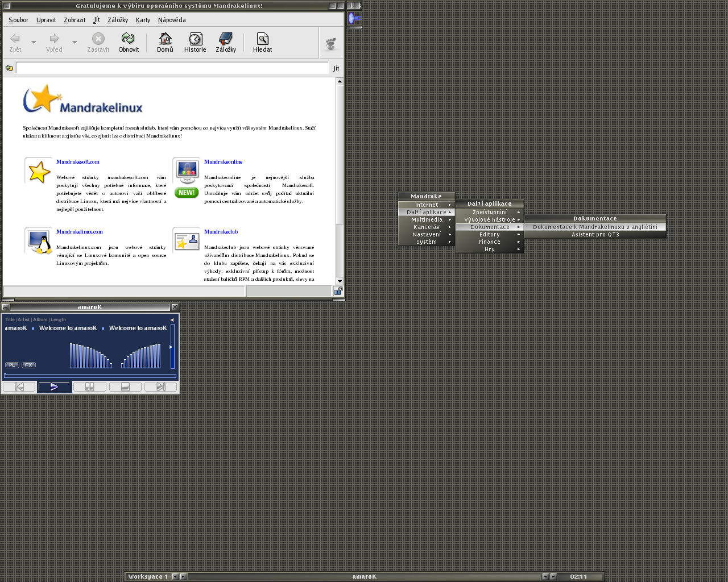Click the penguin Mandrakelinux.com icon
This screenshot has height=582, width=728.
(x=39, y=240)
